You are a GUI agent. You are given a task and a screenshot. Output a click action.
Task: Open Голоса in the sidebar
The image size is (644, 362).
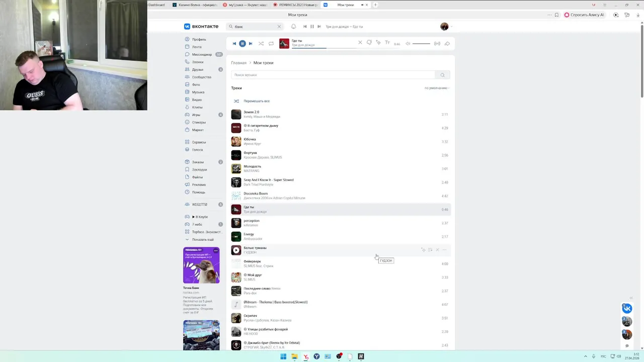pos(197,150)
